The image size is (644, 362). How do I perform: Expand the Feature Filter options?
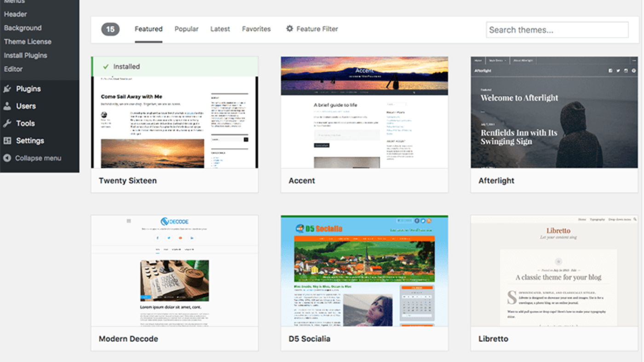[317, 29]
